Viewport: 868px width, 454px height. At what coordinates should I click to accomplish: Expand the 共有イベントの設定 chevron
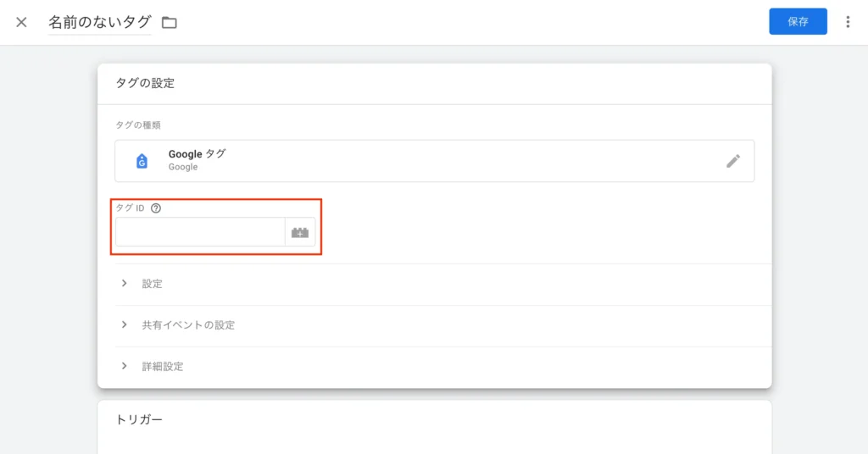(x=124, y=324)
